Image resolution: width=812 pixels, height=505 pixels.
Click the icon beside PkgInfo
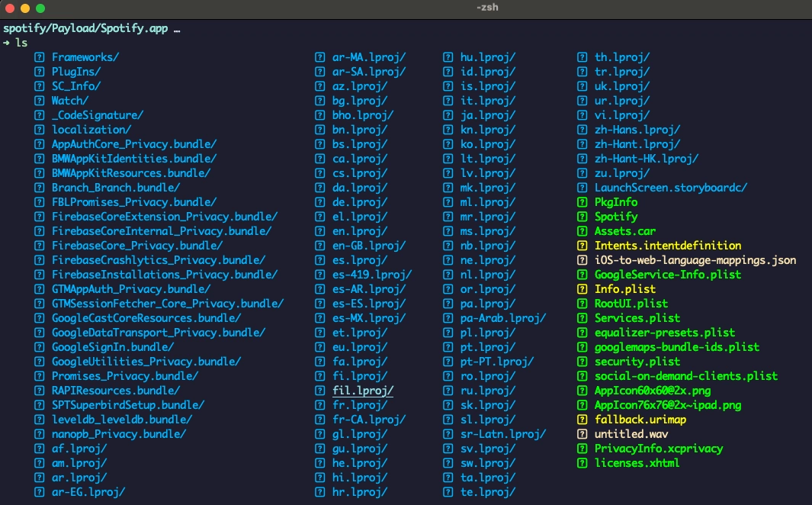(582, 202)
